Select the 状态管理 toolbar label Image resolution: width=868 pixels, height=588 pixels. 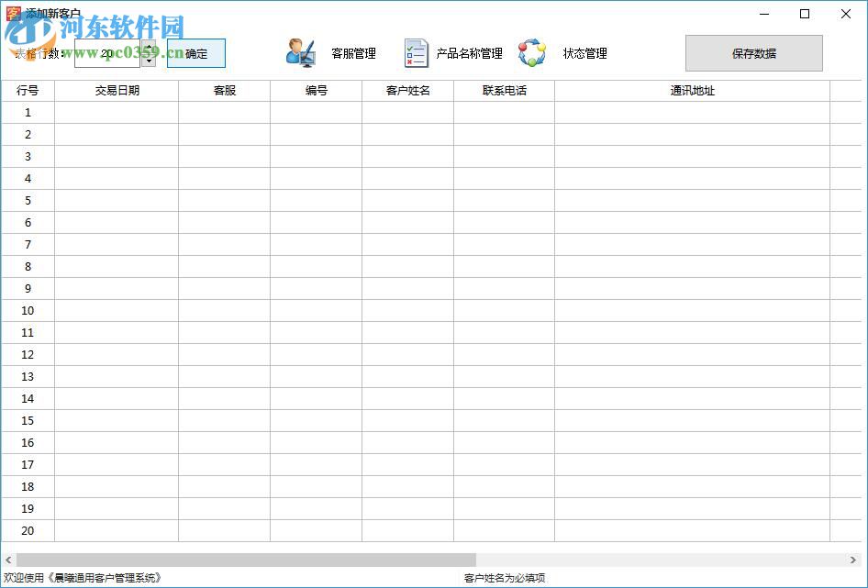(x=584, y=53)
